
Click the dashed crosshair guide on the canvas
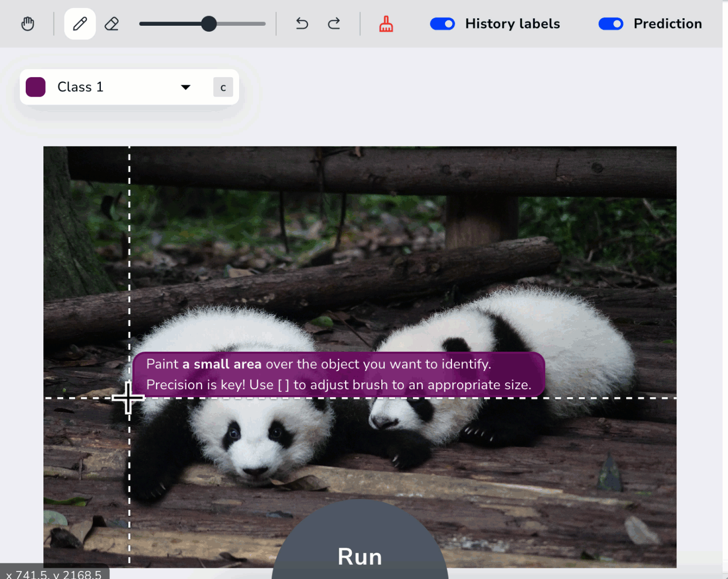point(129,399)
